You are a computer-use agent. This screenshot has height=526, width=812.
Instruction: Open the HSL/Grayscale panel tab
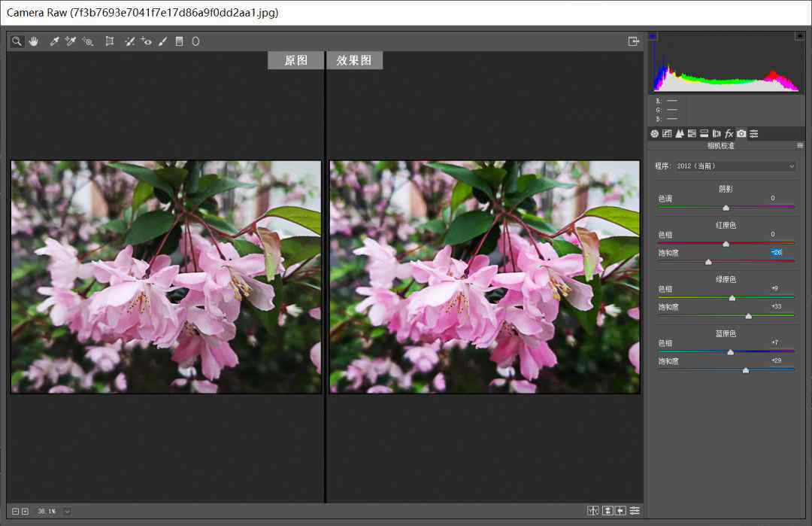(692, 134)
